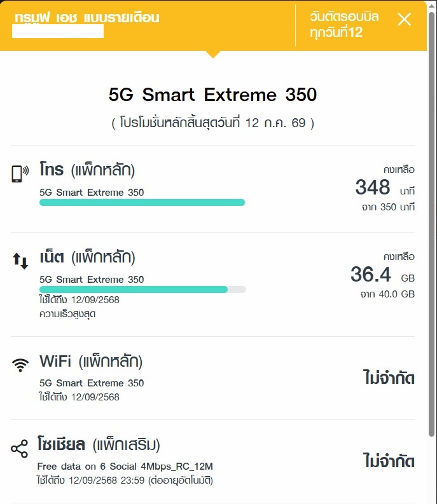Click the yellow header pointer arrow
Viewport: 437px width, 504px height.
[212, 54]
